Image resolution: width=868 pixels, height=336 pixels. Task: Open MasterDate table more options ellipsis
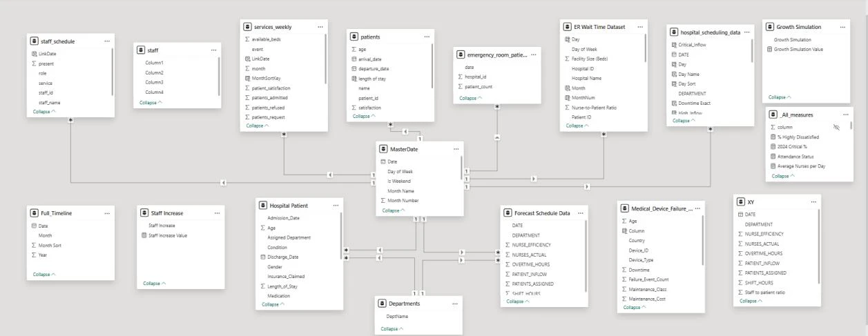pos(456,149)
